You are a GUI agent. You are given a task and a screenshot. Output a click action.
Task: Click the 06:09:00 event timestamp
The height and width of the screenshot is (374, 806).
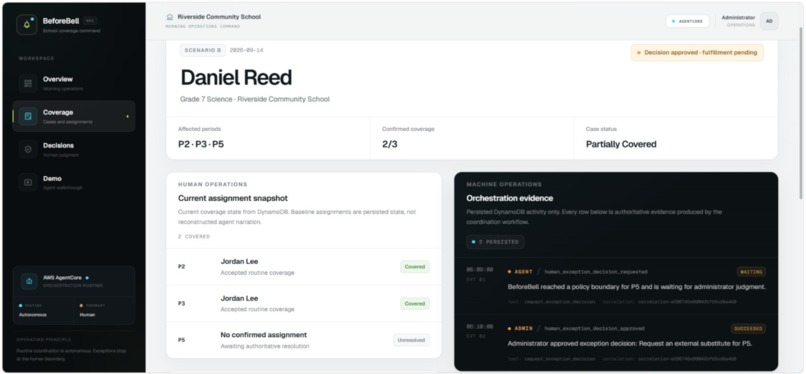pyautogui.click(x=480, y=270)
